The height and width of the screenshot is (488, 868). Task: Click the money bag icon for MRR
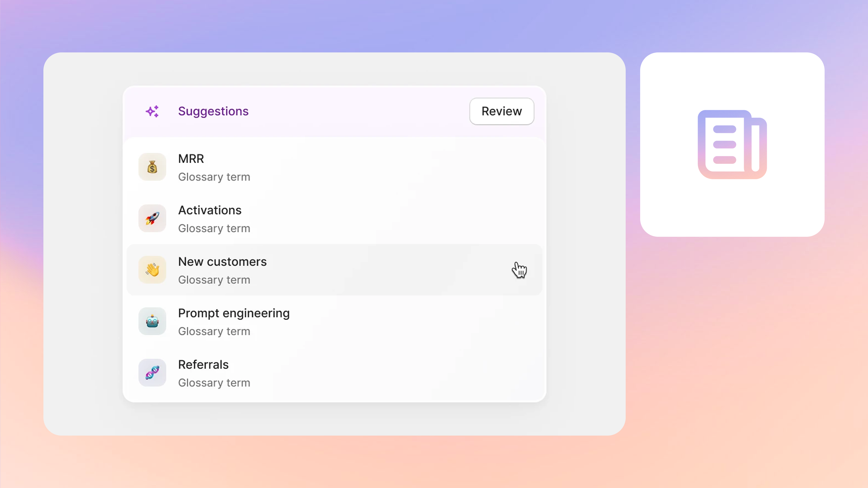[x=152, y=167]
